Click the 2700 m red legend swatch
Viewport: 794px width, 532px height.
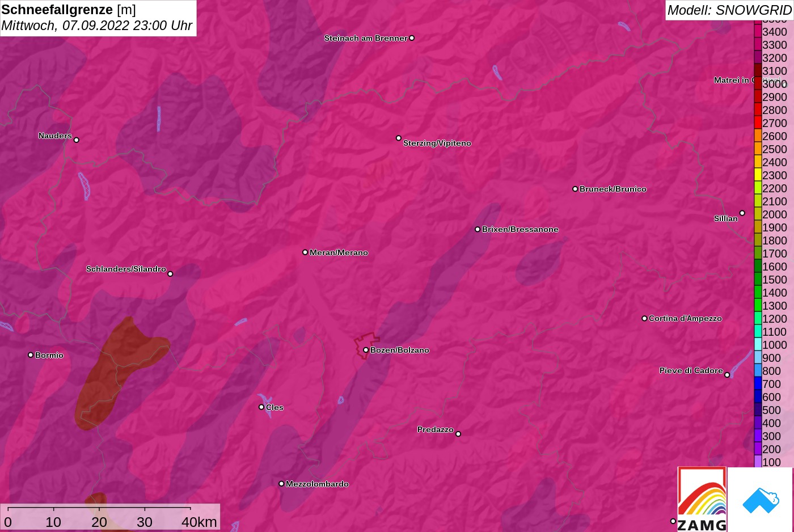coord(758,123)
